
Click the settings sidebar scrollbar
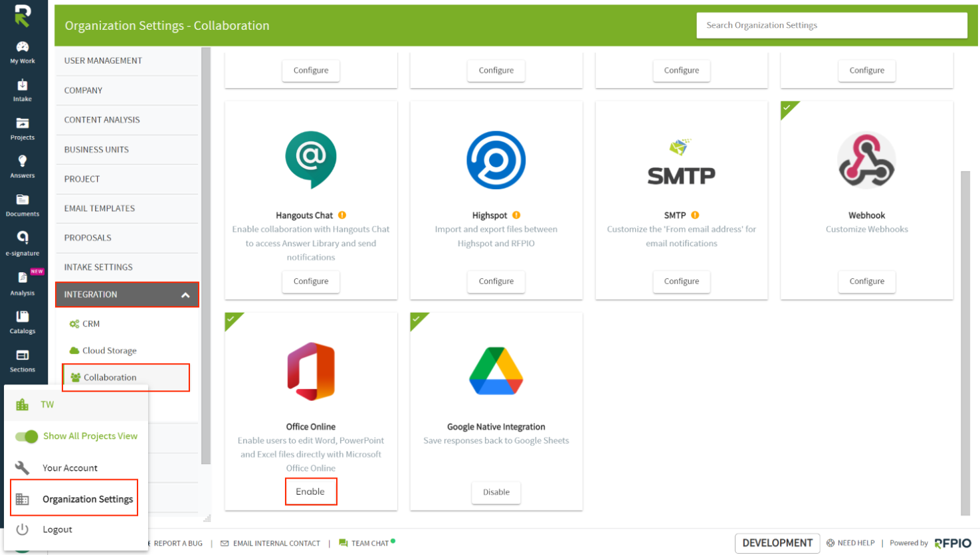pos(206,256)
